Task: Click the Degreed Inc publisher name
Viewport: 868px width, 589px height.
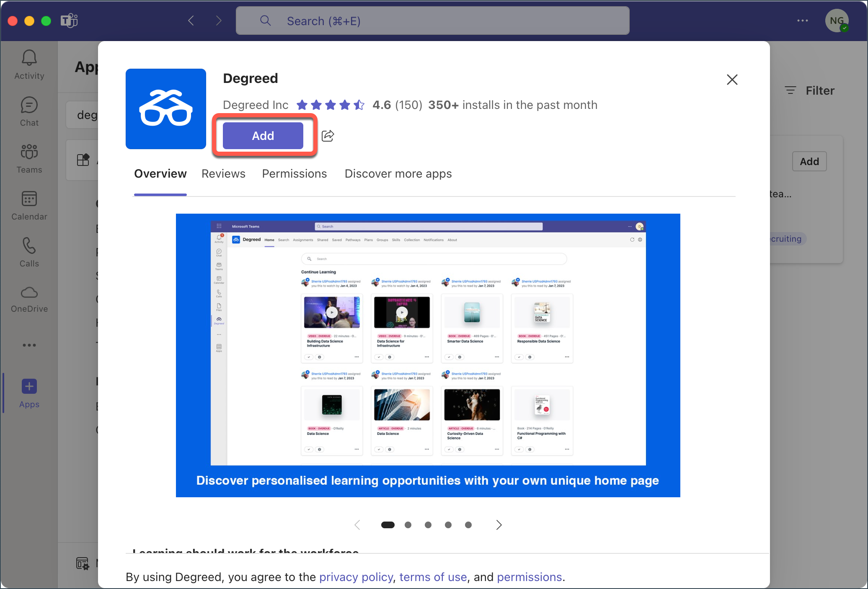Action: (256, 105)
